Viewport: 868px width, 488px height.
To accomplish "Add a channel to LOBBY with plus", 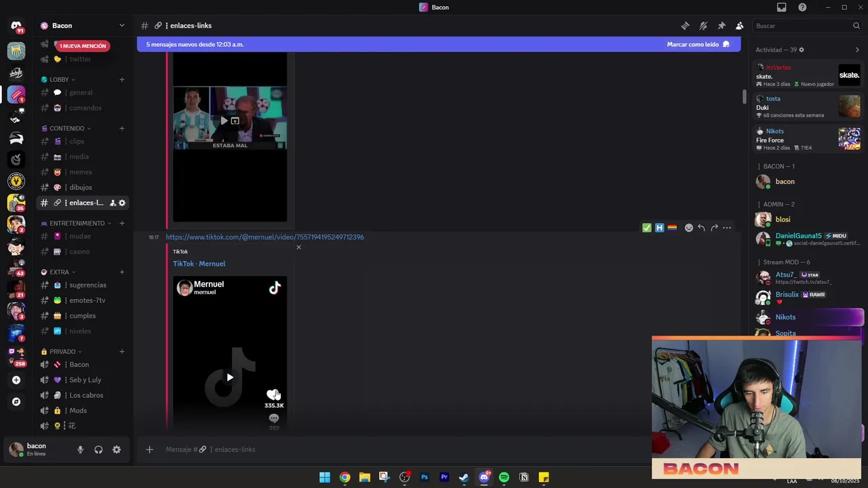I will click(122, 79).
